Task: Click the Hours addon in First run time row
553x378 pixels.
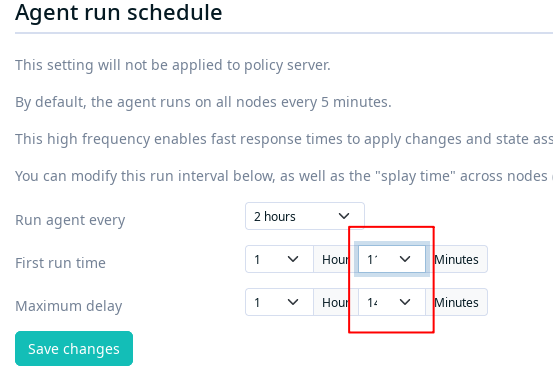Action: tap(336, 259)
